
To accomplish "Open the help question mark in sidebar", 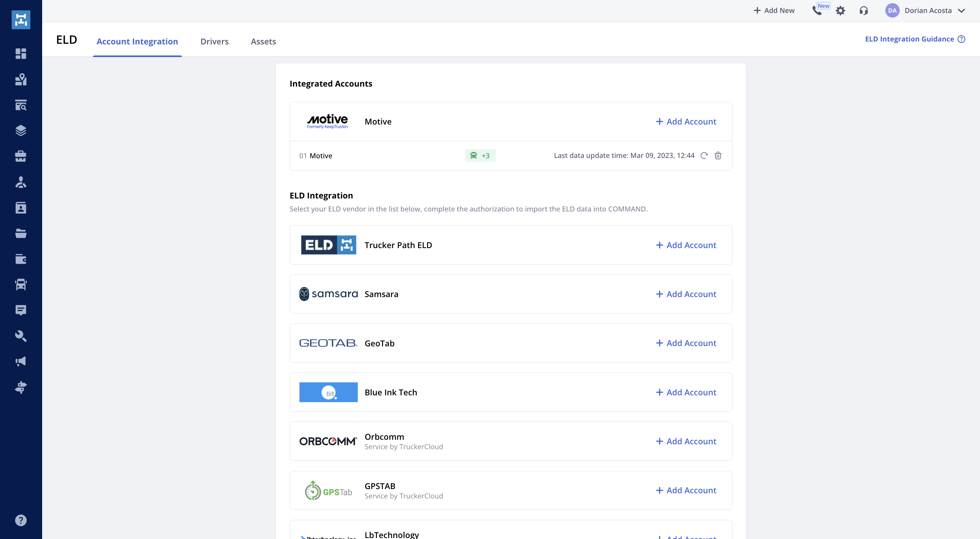I will pyautogui.click(x=21, y=520).
